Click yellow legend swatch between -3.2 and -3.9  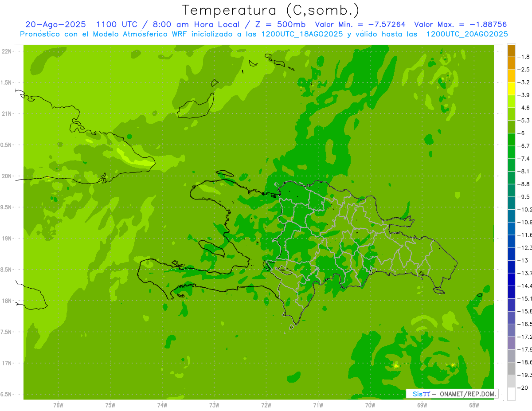511,89
